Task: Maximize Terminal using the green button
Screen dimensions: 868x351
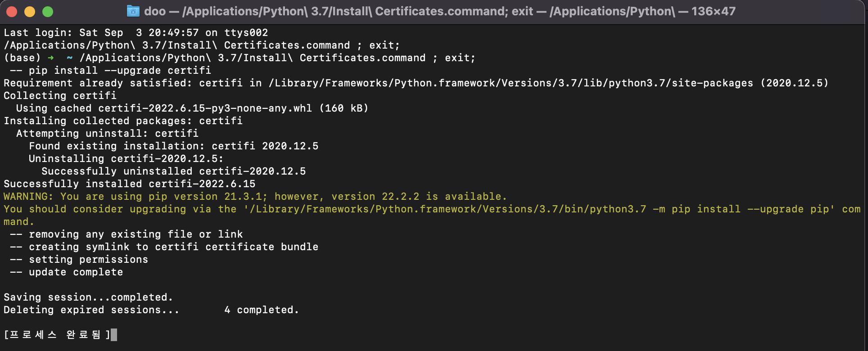Action: tap(48, 12)
